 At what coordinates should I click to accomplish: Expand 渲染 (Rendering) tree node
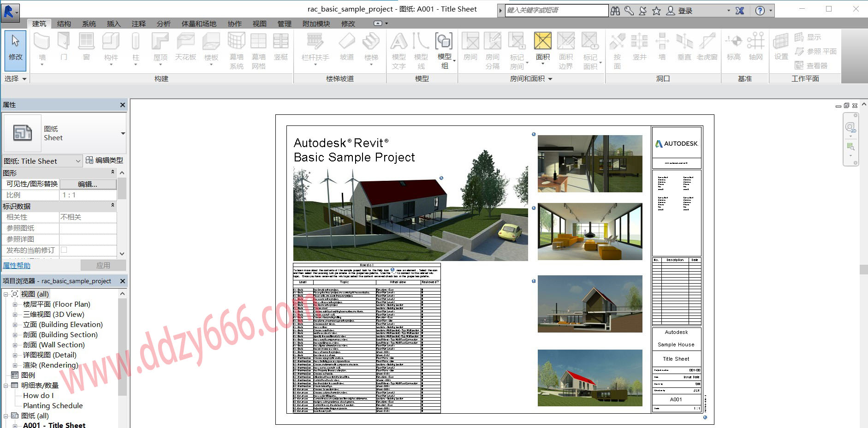coord(15,365)
